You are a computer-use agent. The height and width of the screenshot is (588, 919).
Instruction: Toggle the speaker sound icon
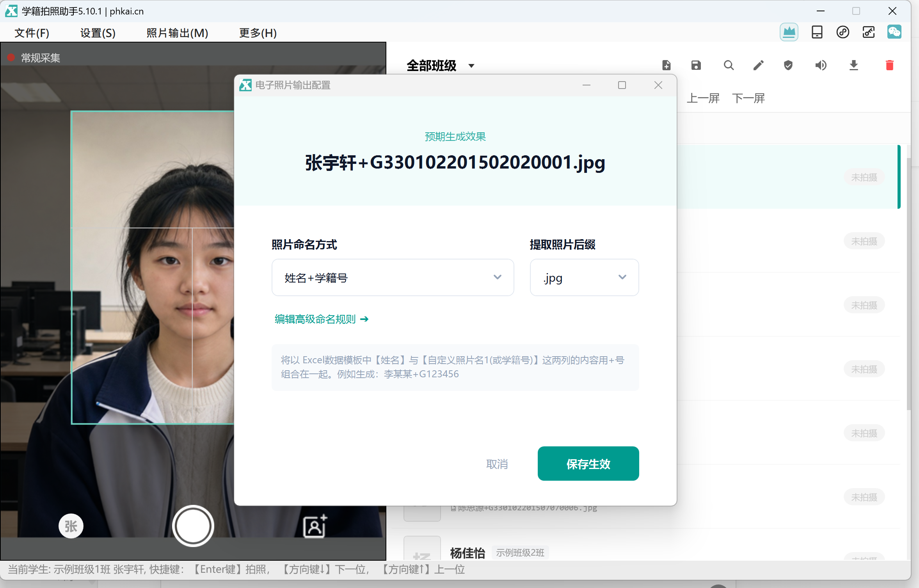point(821,65)
